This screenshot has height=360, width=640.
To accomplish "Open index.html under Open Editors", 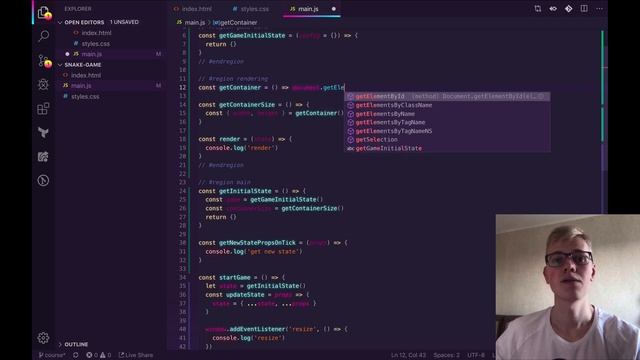I will point(96,33).
